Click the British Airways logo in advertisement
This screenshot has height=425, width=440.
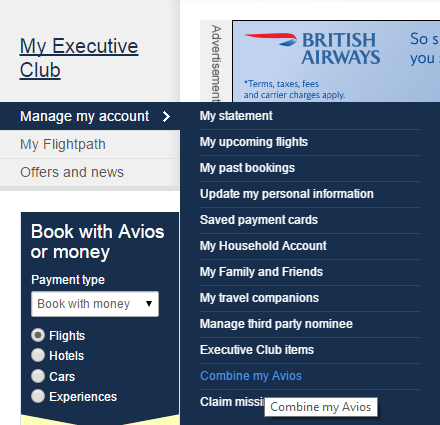coord(312,48)
